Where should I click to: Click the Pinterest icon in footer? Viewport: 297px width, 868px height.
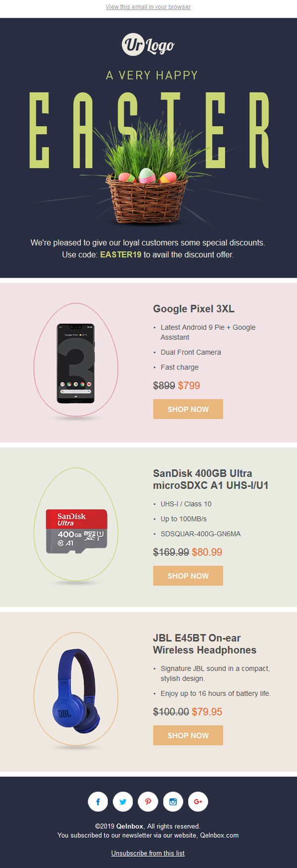148,802
